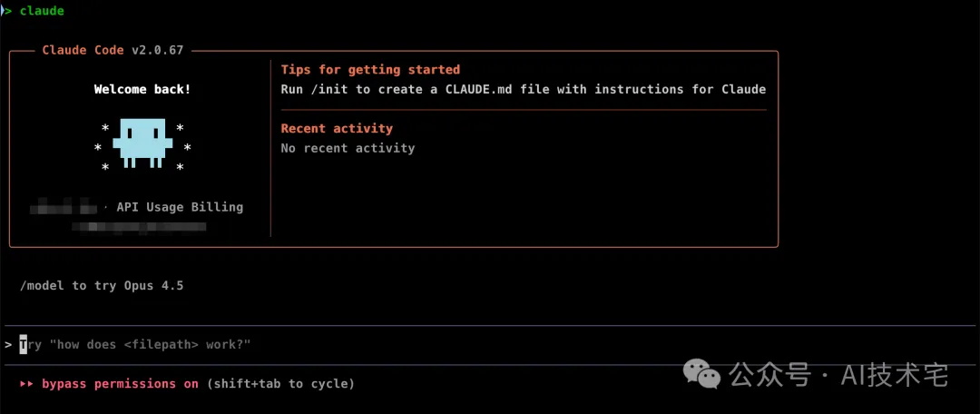Click the No recent activity text
The image size is (980, 414).
(348, 148)
